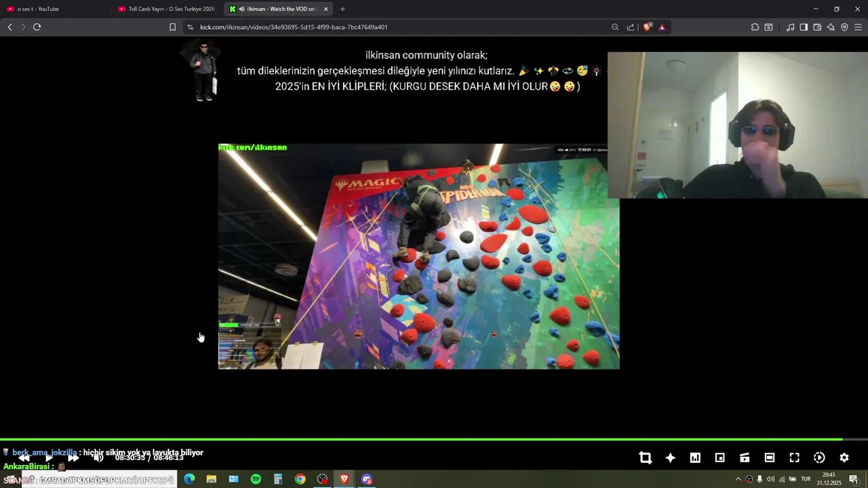This screenshot has height=488, width=868.
Task: Click the microphone icon in system tray
Action: 759,479
